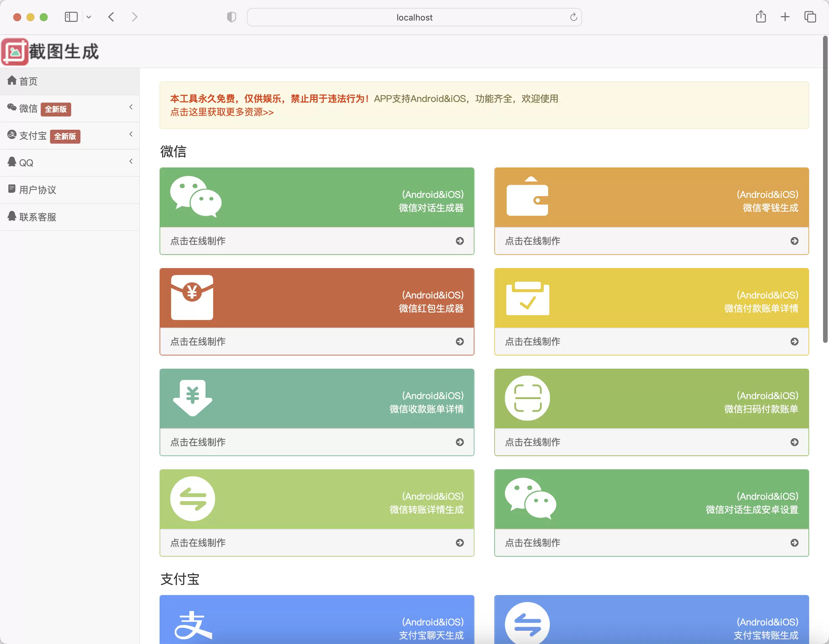829x644 pixels.
Task: Click the wallet icon on 微信零钱生成 card
Action: coord(527,196)
